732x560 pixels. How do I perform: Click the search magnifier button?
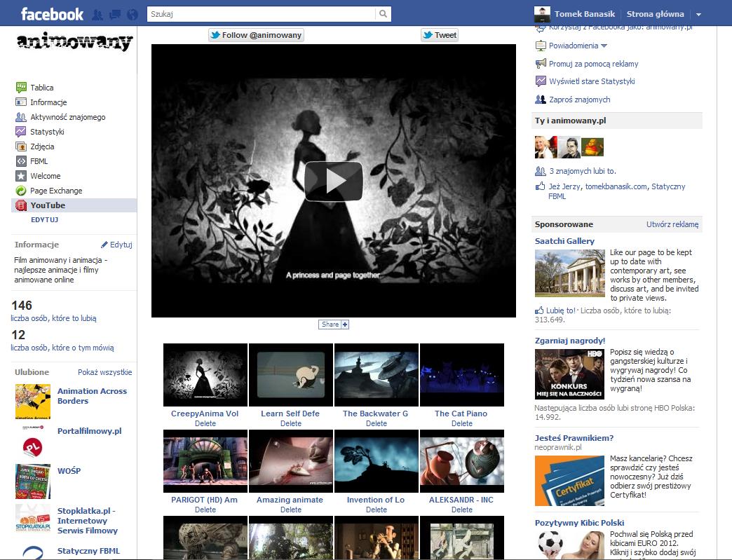[x=384, y=14]
